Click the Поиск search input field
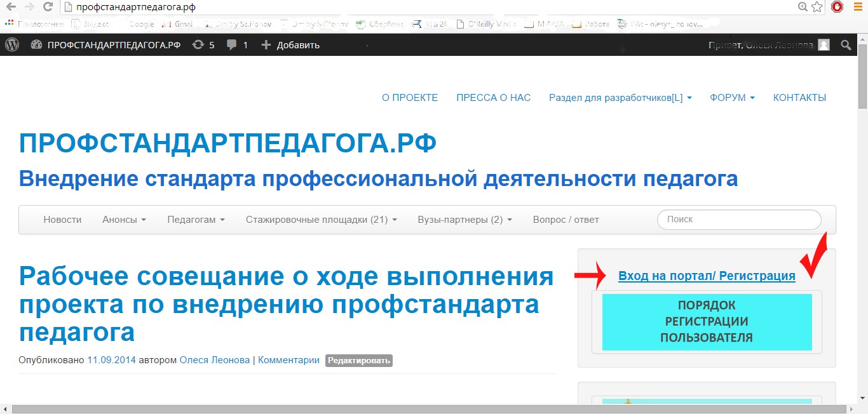This screenshot has width=868, height=414. 738,220
